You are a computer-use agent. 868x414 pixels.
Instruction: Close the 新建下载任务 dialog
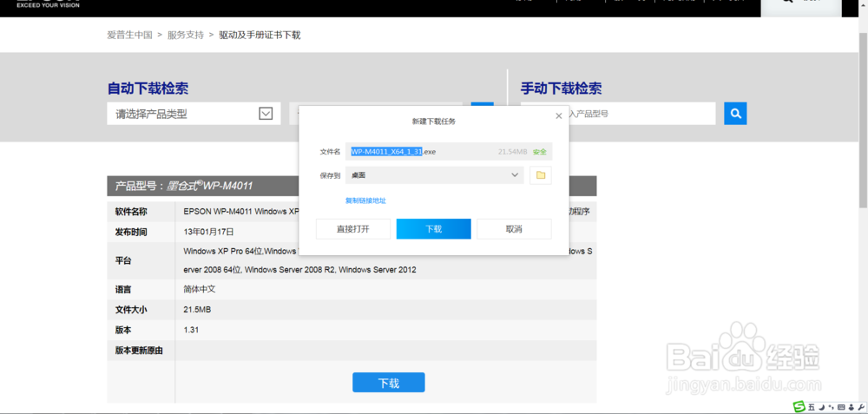(x=558, y=115)
